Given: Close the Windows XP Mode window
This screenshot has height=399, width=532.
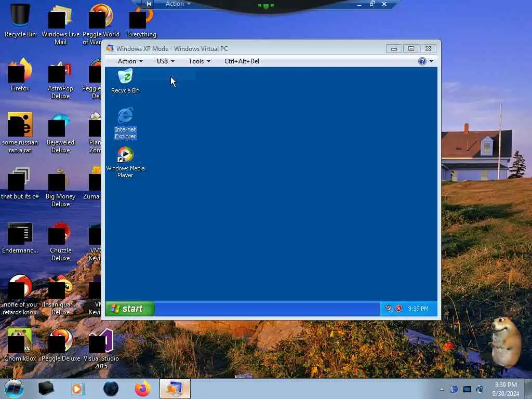Looking at the screenshot, I should pyautogui.click(x=428, y=49).
